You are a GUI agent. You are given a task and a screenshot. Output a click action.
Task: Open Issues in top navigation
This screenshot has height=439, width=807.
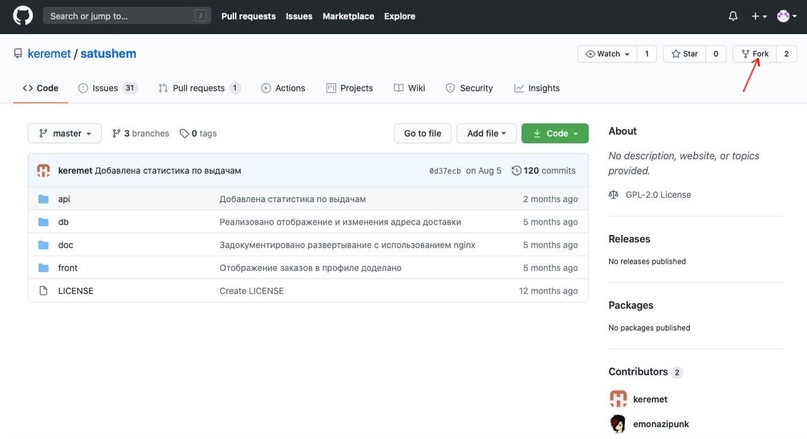(299, 16)
